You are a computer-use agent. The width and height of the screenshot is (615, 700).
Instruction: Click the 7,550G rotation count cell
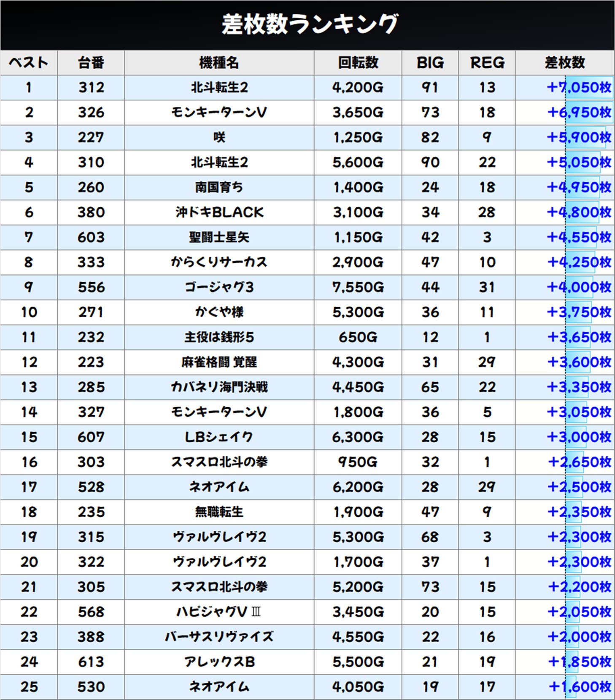pyautogui.click(x=358, y=287)
